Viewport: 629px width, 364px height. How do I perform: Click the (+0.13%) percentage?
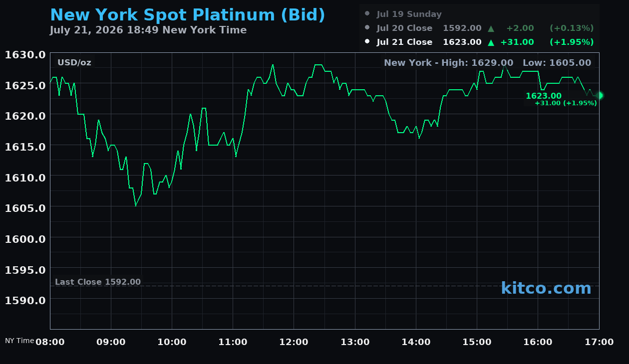[572, 28]
